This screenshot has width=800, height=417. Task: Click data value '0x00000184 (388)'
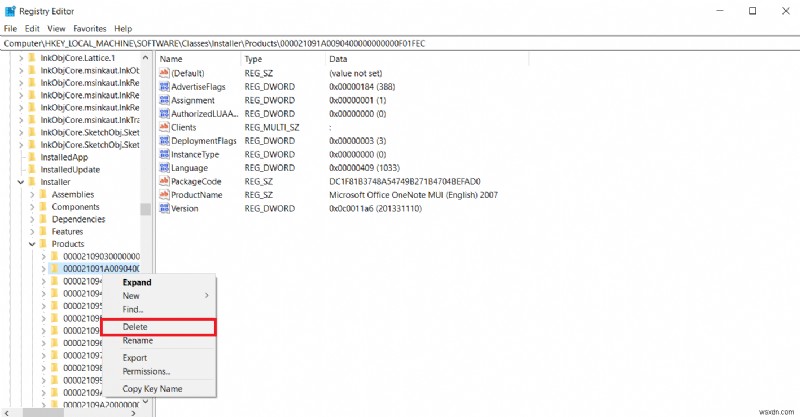(x=362, y=86)
